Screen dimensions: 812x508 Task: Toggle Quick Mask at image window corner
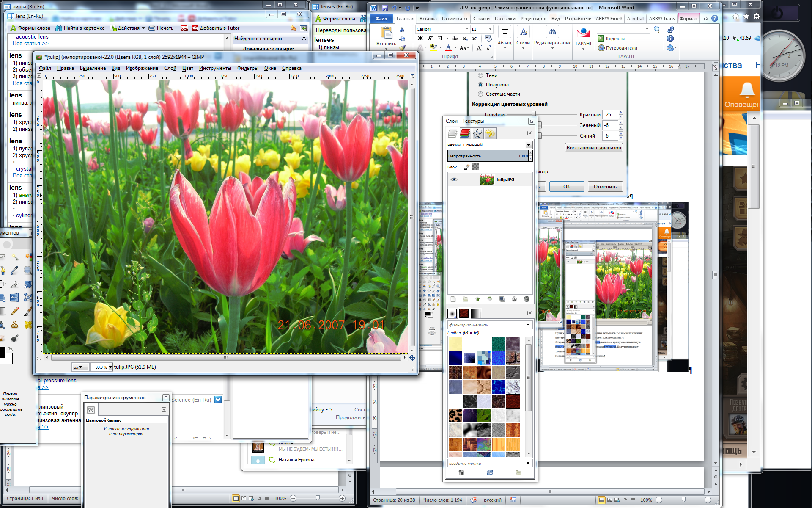(39, 358)
